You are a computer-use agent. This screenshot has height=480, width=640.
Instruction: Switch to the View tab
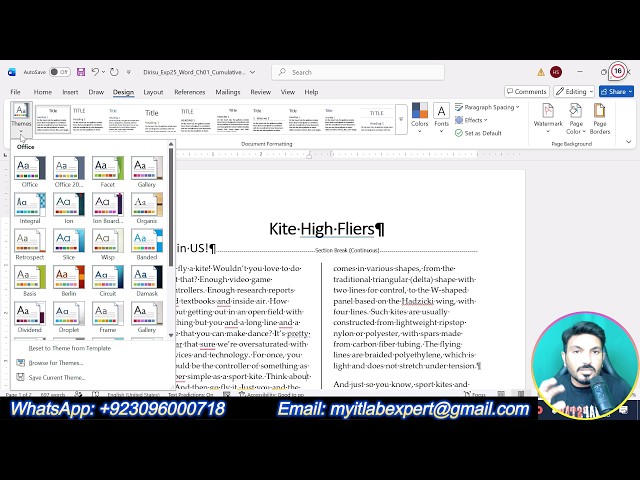(287, 92)
